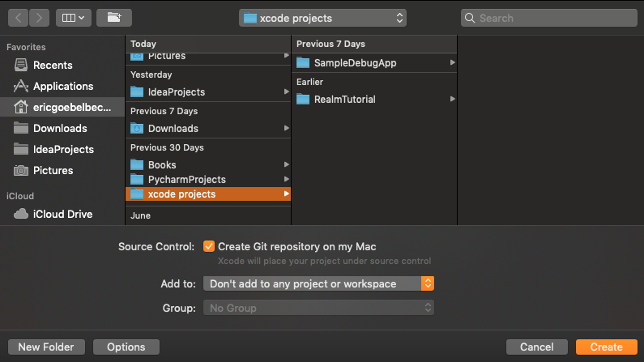Viewport: 644px width, 362px height.
Task: Open the column view mode selector
Action: click(74, 18)
